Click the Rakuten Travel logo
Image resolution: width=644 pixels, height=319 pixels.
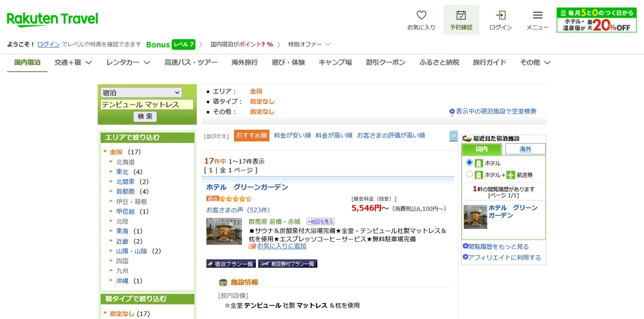[x=53, y=19]
